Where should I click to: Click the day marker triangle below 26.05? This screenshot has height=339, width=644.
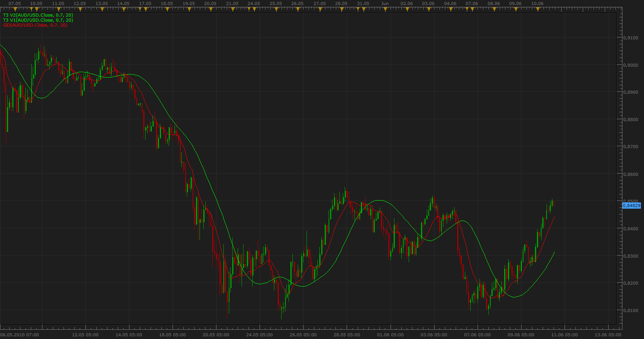pos(298,10)
